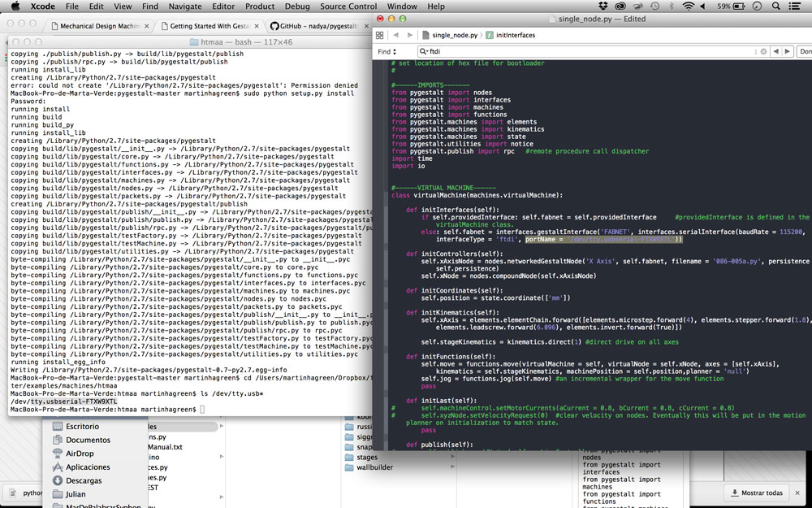Open the Navigate menu

click(185, 7)
